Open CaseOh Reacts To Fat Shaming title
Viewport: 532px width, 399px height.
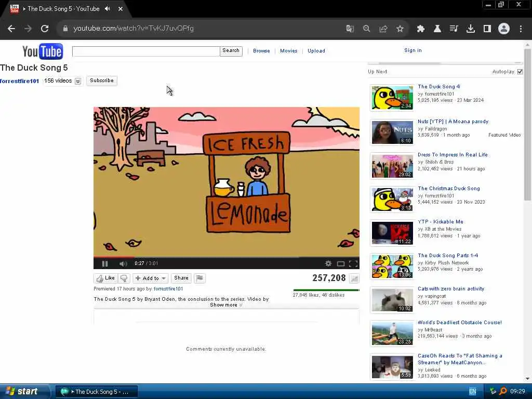click(x=460, y=360)
